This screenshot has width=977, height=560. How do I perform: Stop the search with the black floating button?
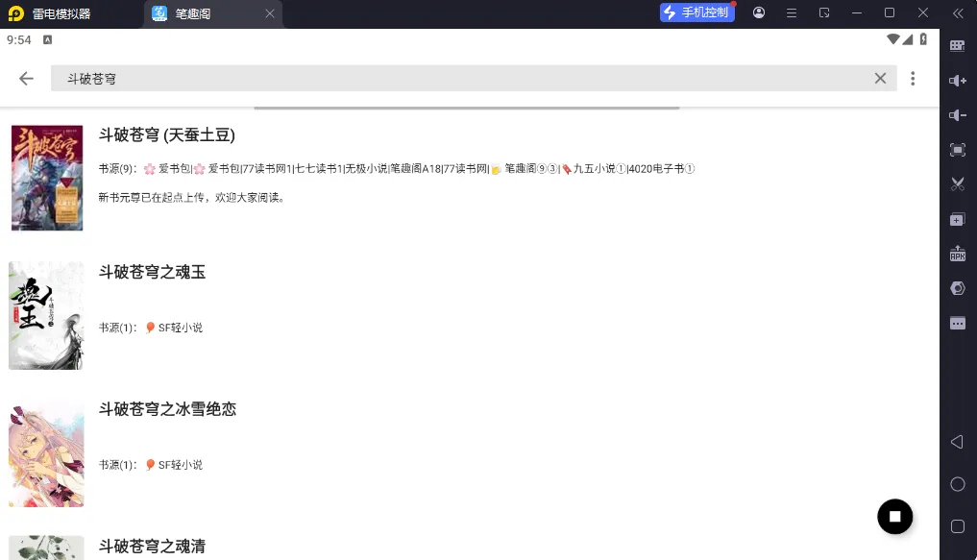click(x=894, y=517)
